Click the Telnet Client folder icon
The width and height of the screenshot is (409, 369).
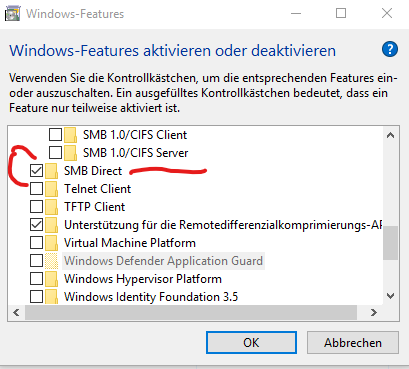pyautogui.click(x=51, y=189)
